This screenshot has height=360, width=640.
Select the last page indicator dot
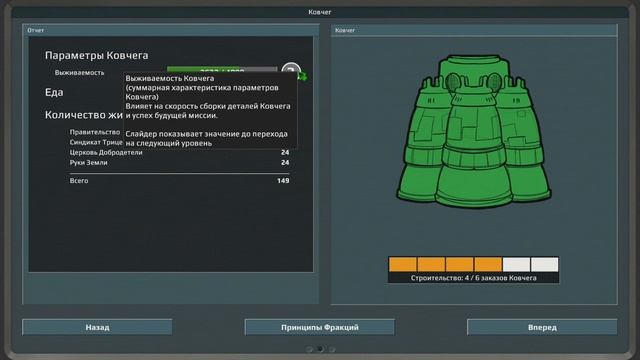(x=332, y=349)
